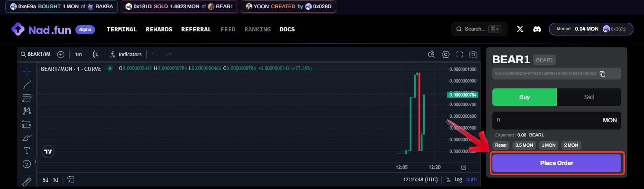Select the ruler measure tool

click(27, 181)
